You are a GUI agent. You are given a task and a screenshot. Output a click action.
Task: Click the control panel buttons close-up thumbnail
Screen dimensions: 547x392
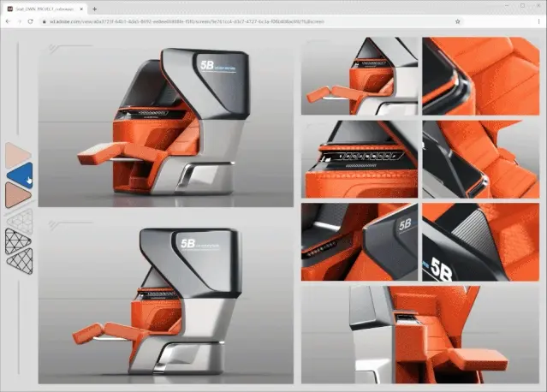360,158
